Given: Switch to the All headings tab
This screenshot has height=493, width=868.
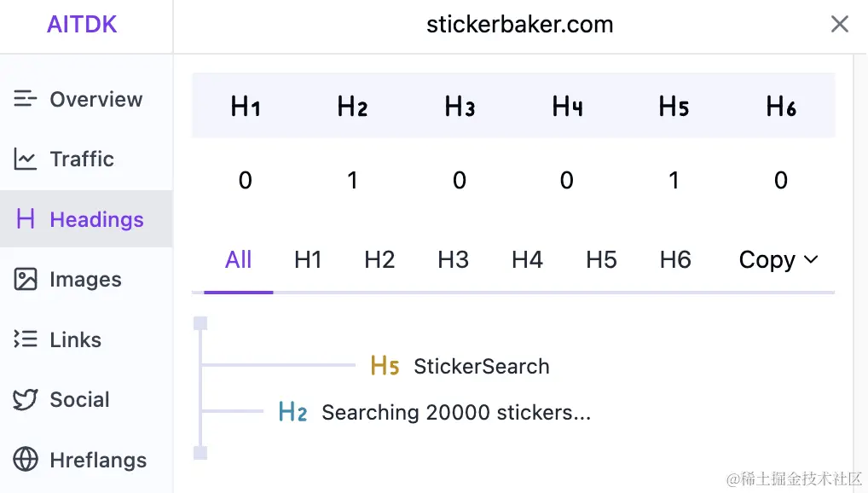Looking at the screenshot, I should pyautogui.click(x=238, y=260).
